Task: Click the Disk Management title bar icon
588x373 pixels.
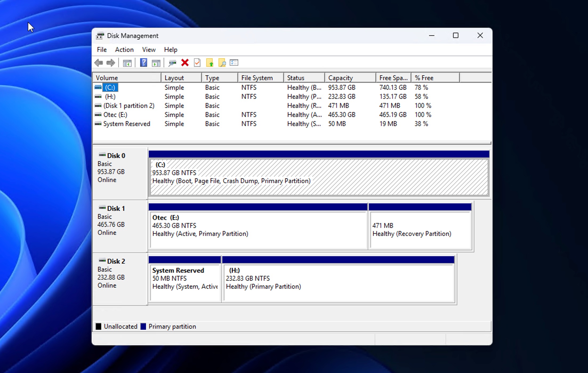Action: (x=100, y=36)
